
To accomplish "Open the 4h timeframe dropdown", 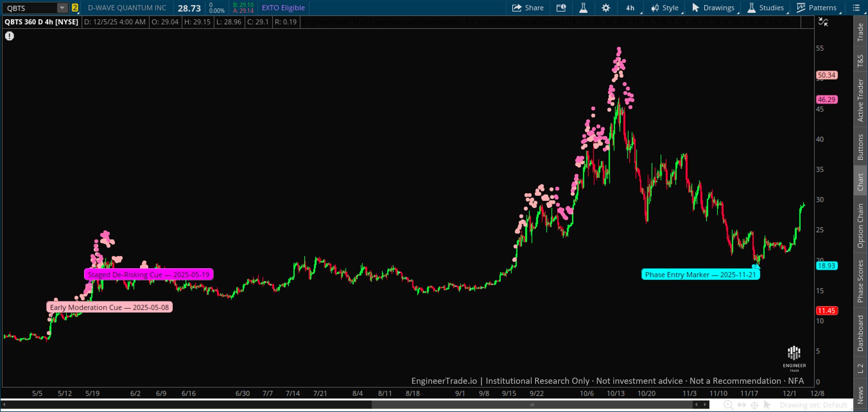I will [630, 7].
